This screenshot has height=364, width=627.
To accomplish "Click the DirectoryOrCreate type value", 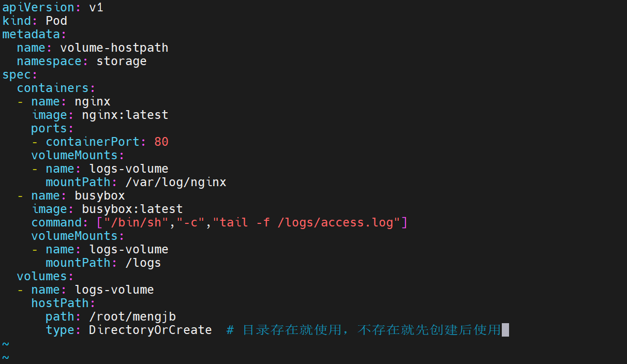I will click(150, 330).
